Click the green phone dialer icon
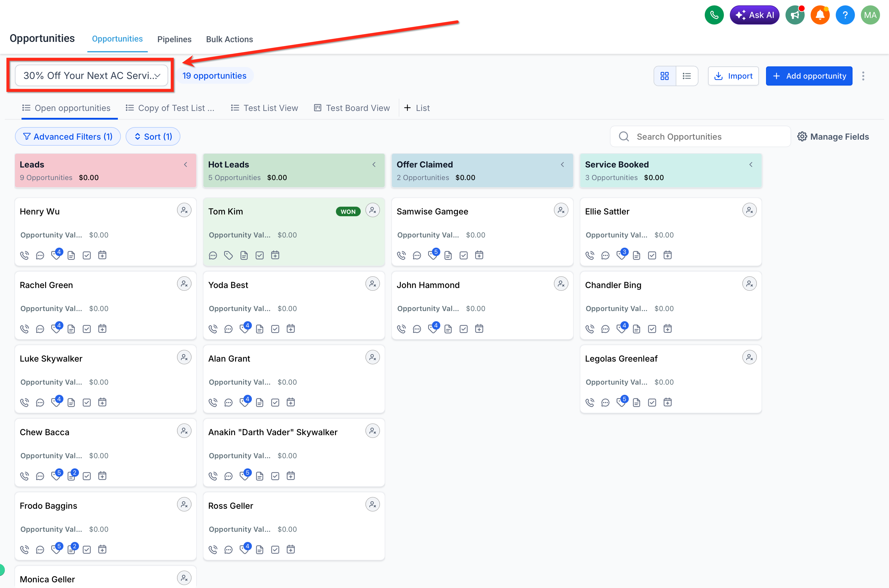 pyautogui.click(x=714, y=15)
